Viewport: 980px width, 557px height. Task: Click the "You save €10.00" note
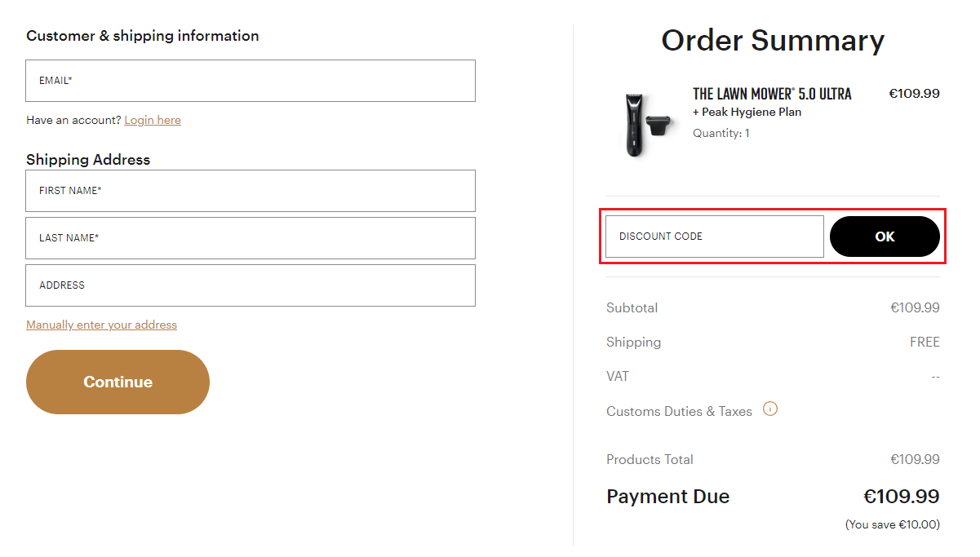892,524
